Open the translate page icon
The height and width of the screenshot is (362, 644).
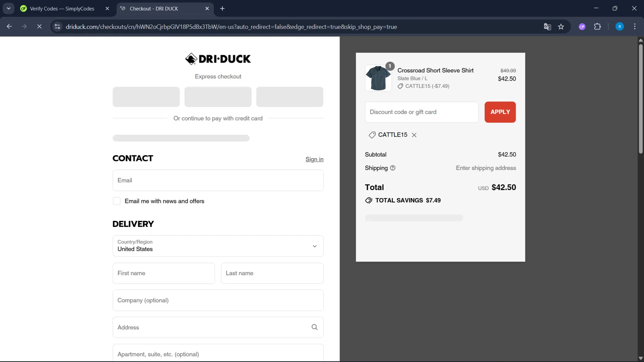547,27
